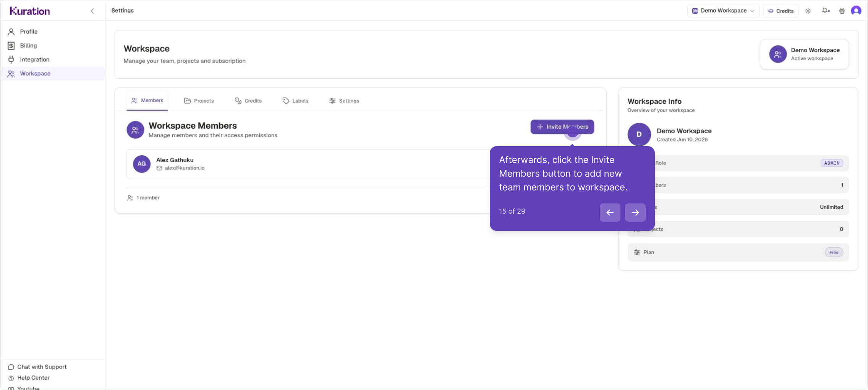Open the Billing settings page

53,45
